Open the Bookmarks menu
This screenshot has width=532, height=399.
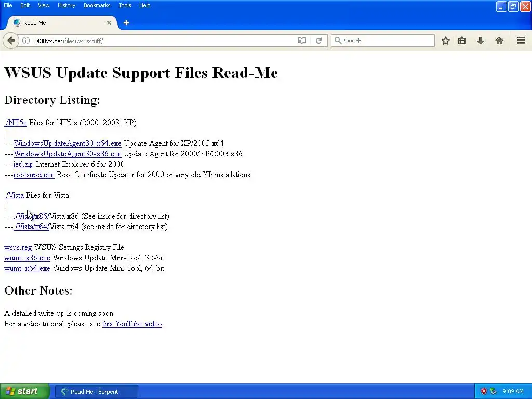pos(97,5)
